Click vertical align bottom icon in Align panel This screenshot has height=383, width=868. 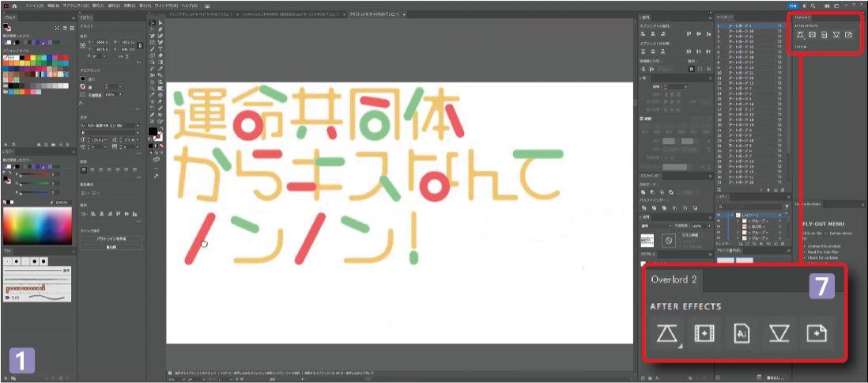coord(708,34)
